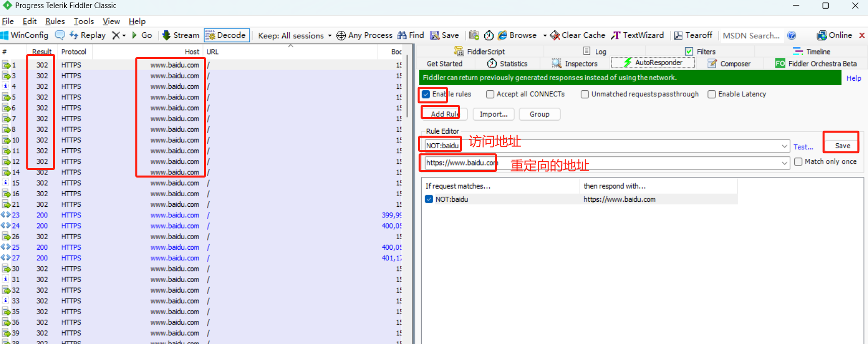
Task: Open the Edit menu
Action: point(30,21)
